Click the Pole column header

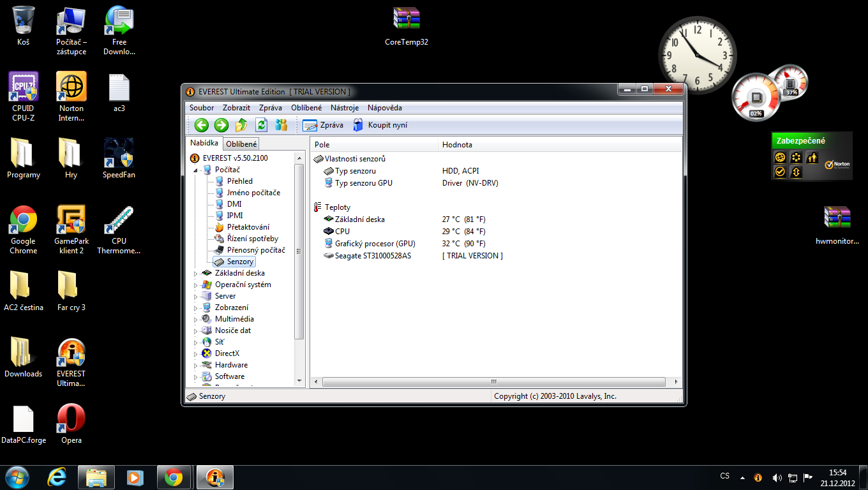(x=374, y=145)
